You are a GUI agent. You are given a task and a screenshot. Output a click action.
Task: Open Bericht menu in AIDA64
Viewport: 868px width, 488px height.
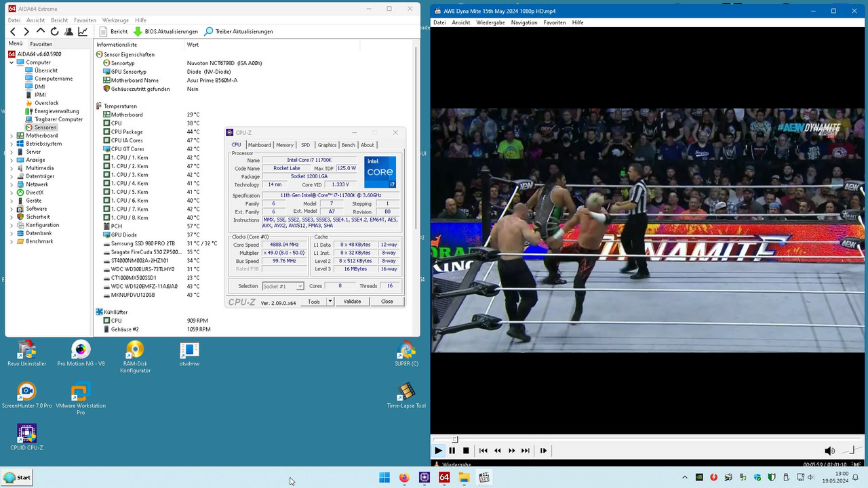(x=59, y=20)
